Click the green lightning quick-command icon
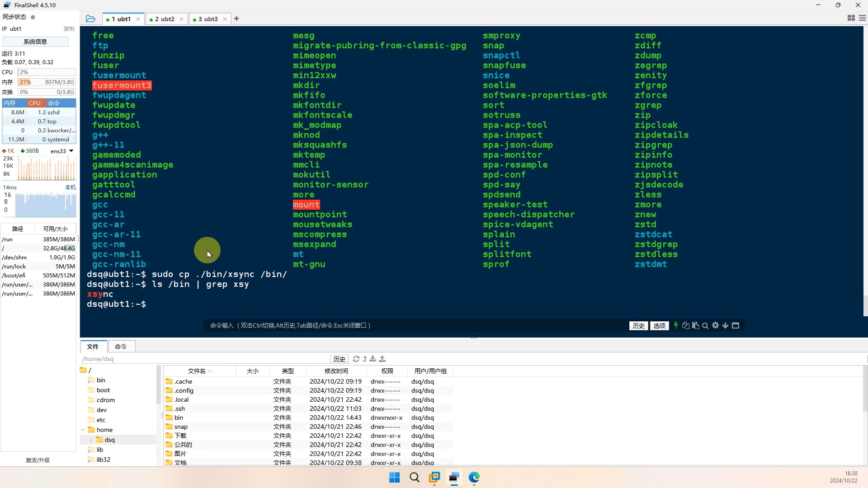The height and width of the screenshot is (488, 868). (x=676, y=325)
